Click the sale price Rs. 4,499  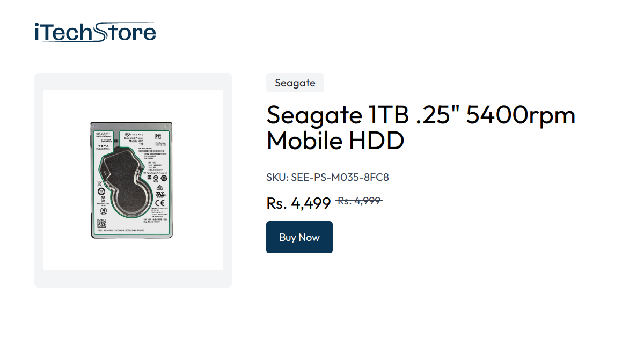[x=298, y=203]
